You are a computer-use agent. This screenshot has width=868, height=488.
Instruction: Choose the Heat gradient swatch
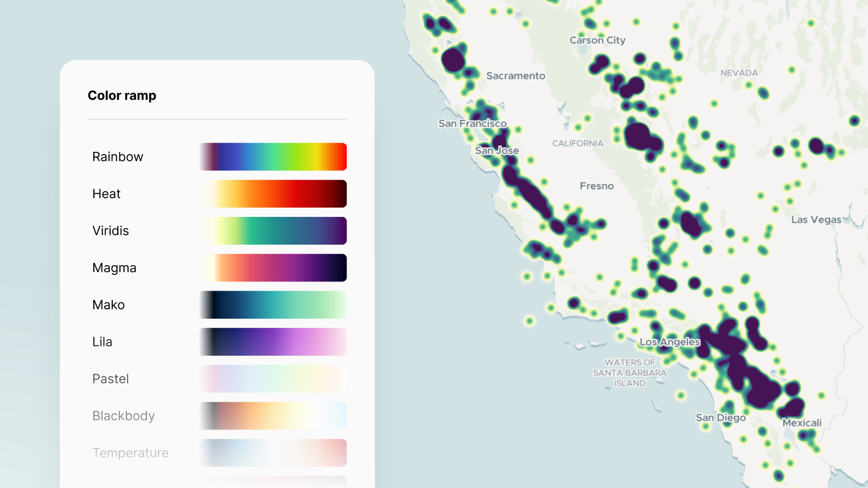(273, 194)
